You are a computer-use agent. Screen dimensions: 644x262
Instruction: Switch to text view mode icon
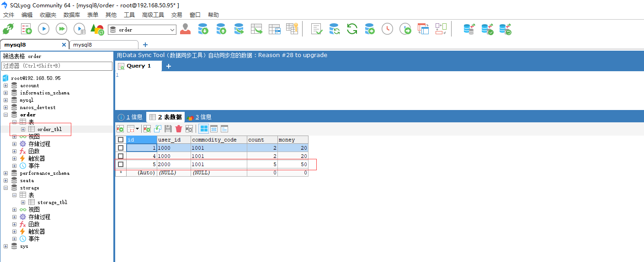pyautogui.click(x=224, y=129)
